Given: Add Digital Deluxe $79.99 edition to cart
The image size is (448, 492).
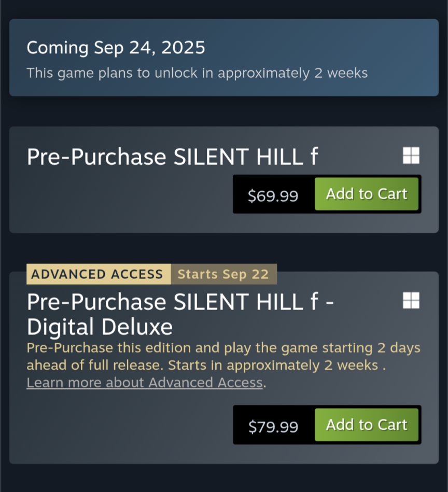Looking at the screenshot, I should [367, 425].
